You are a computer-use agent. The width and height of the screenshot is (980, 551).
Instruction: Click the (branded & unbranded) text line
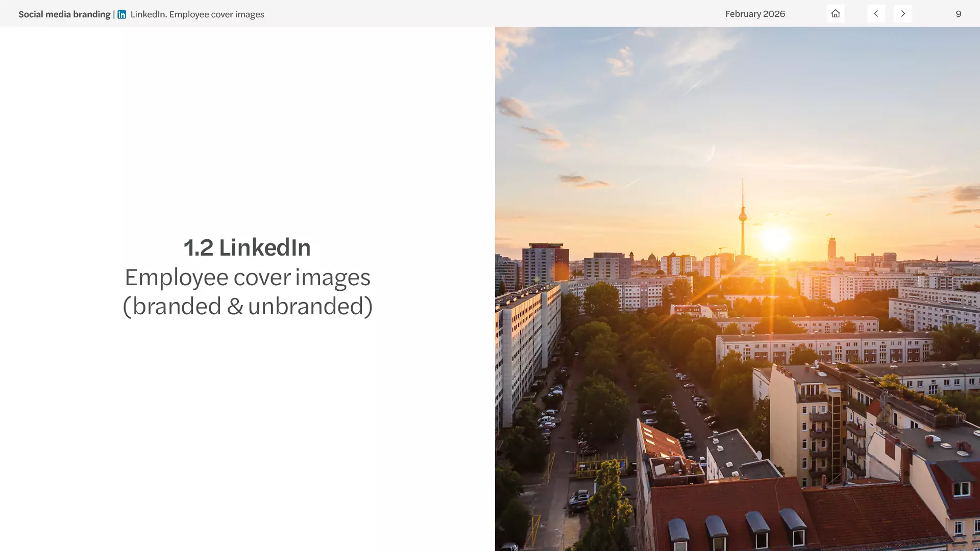pyautogui.click(x=248, y=306)
